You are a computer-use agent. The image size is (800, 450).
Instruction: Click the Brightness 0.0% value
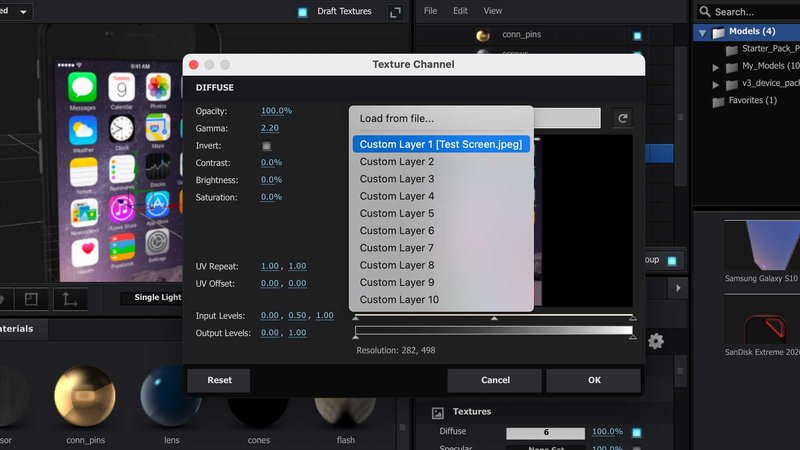point(271,180)
